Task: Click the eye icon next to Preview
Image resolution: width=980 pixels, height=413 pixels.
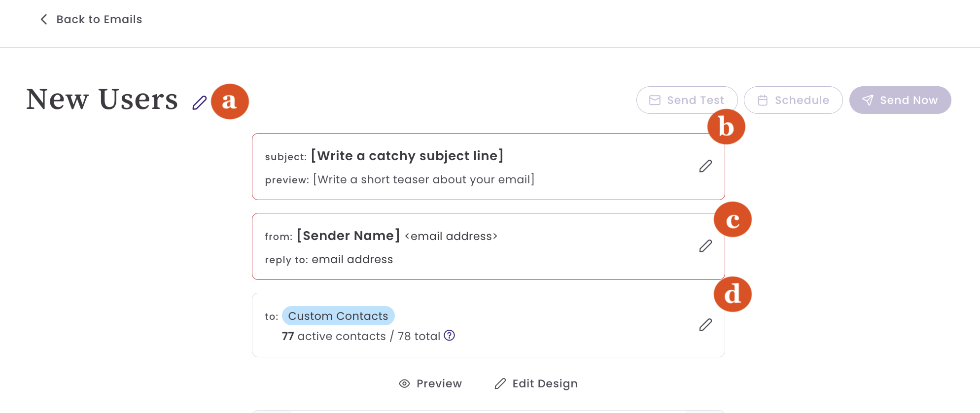Action: 404,383
